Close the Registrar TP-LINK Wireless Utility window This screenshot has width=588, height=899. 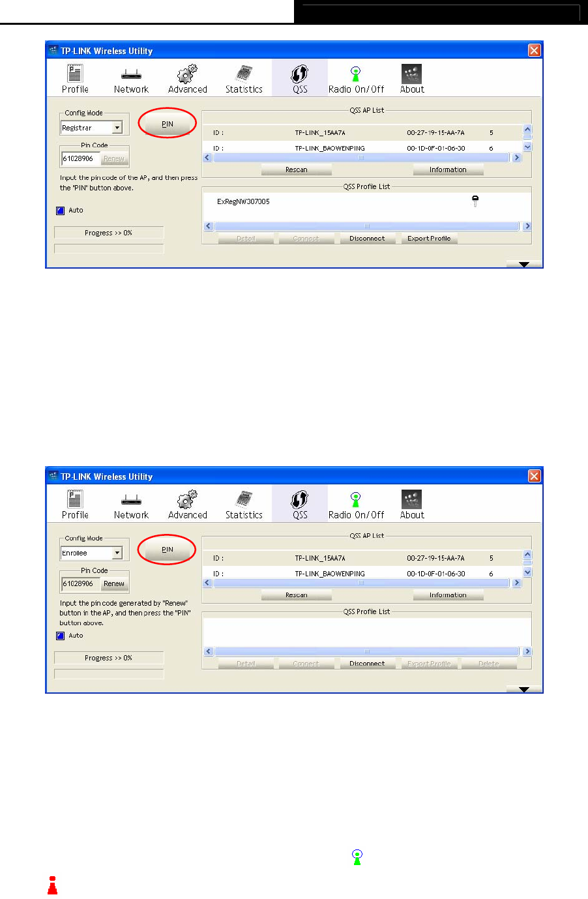click(x=534, y=50)
